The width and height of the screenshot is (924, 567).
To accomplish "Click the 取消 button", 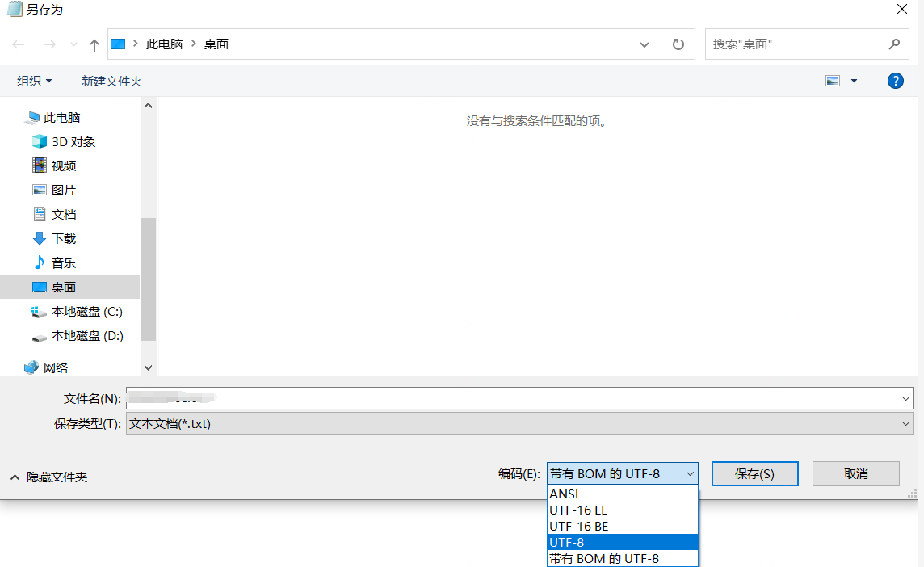I will tap(855, 474).
